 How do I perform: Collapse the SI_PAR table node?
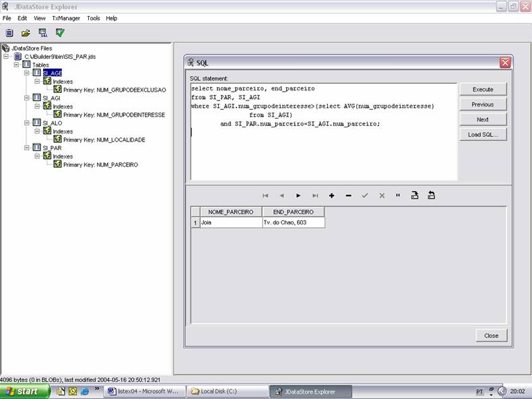pos(26,148)
